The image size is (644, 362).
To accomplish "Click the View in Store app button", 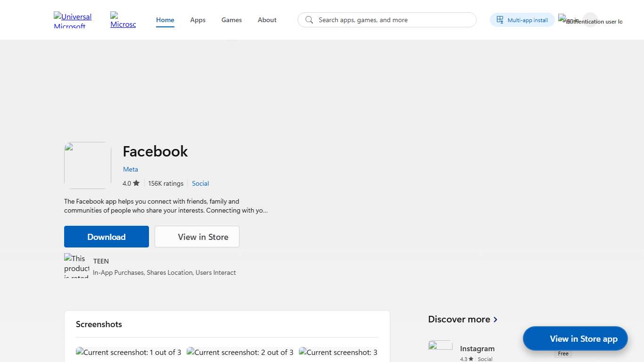I will (575, 338).
